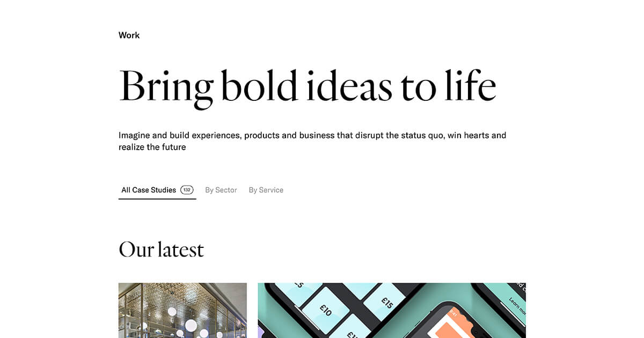Switch to the All Case Studies tab
644x338 pixels.
[149, 190]
